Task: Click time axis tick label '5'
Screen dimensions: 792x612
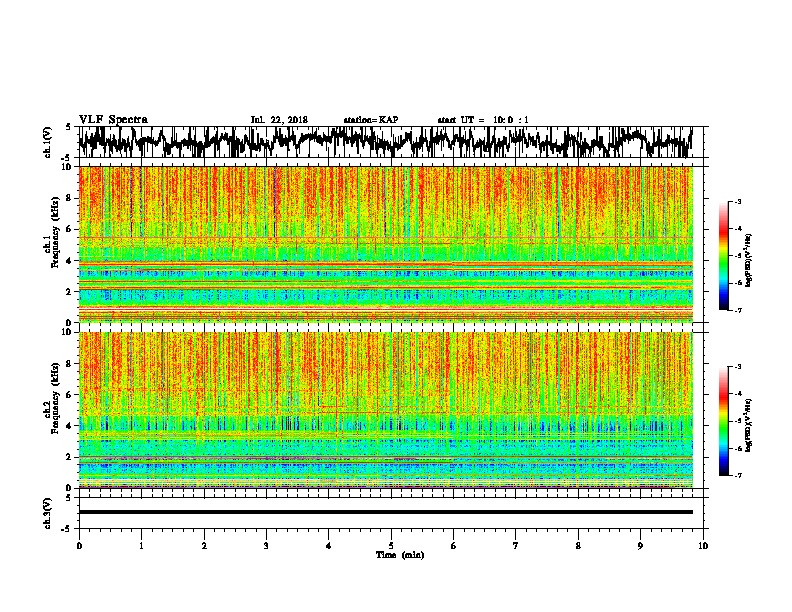Action: (391, 546)
